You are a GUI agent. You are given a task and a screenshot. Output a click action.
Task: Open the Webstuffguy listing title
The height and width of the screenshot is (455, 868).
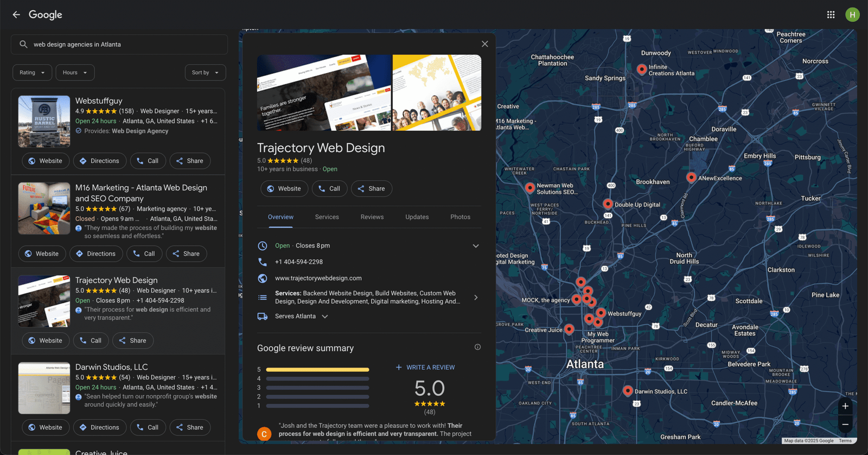click(99, 101)
